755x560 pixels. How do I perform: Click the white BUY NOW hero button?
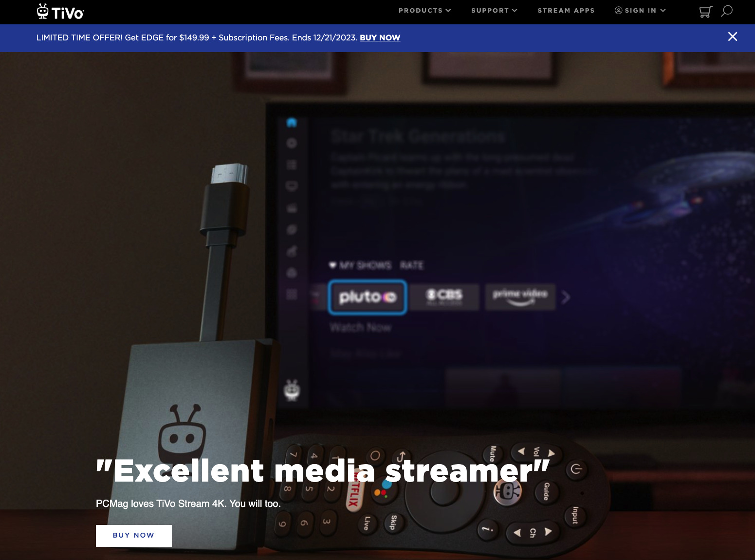(x=134, y=536)
